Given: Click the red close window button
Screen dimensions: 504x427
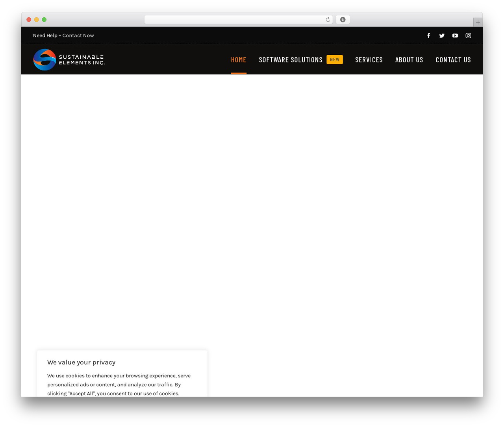Looking at the screenshot, I should coord(29,20).
